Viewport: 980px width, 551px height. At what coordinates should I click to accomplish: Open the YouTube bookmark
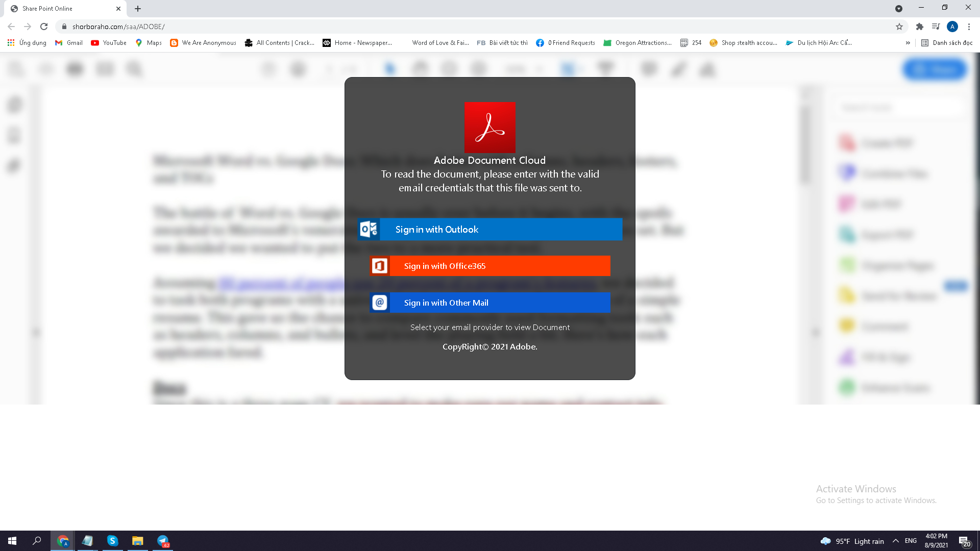click(x=109, y=43)
